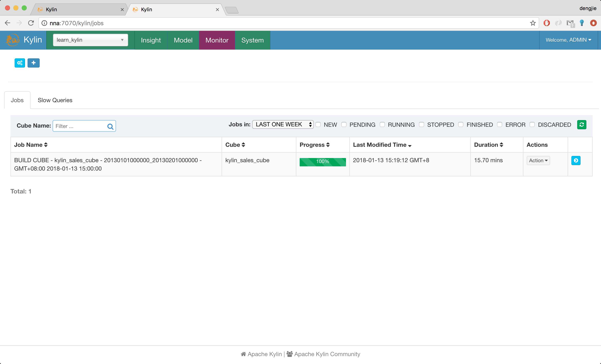Image resolution: width=601 pixels, height=364 pixels.
Task: Check the NEW status checkbox
Action: coord(318,124)
